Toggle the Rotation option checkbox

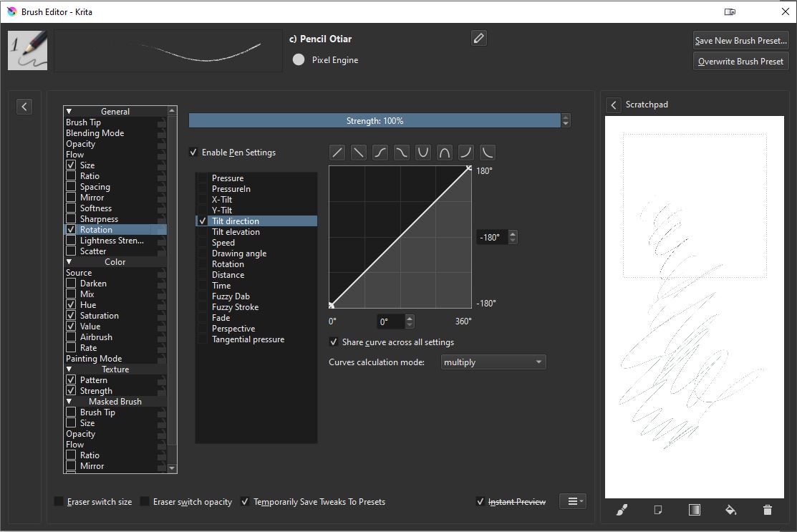click(71, 230)
